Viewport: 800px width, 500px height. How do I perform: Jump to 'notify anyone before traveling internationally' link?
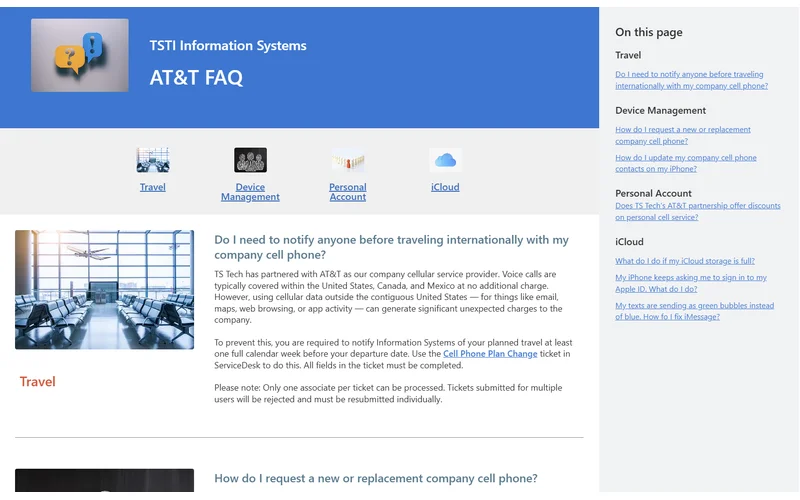(x=691, y=80)
